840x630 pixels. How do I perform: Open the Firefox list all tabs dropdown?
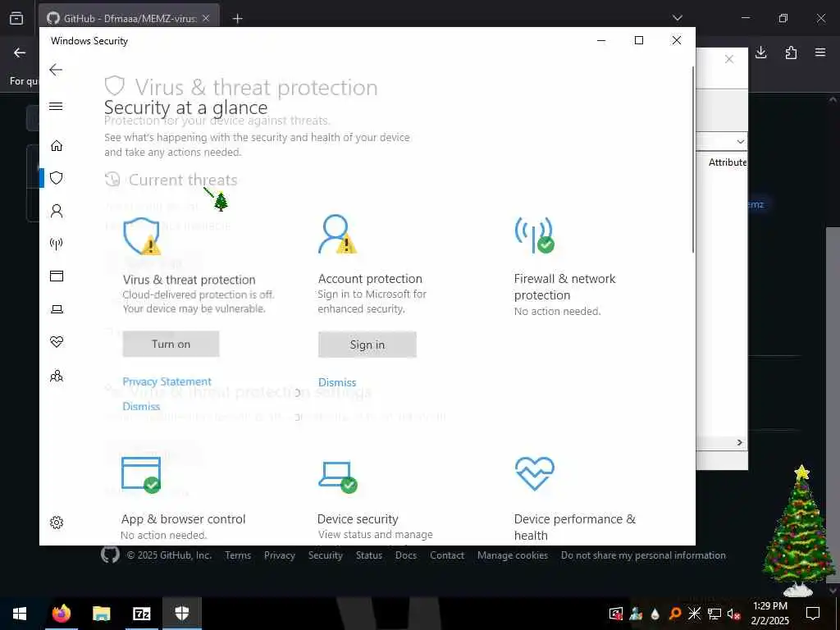(x=677, y=18)
